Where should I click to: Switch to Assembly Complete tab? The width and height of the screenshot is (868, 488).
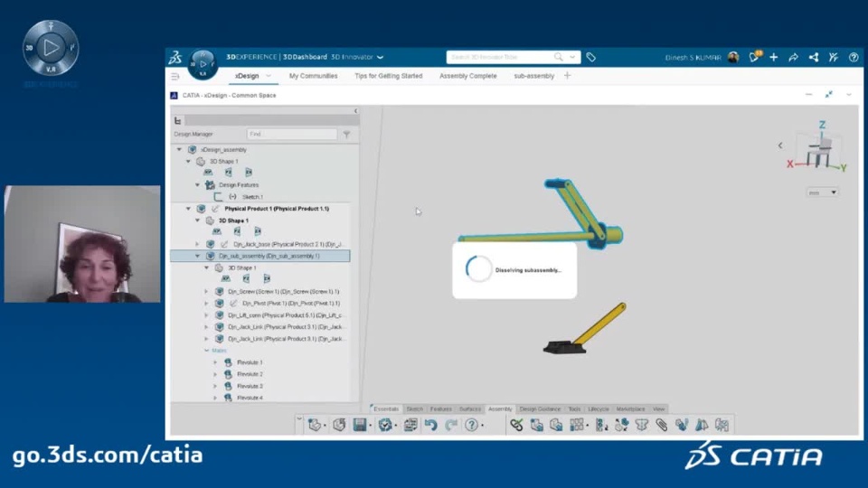click(x=467, y=76)
